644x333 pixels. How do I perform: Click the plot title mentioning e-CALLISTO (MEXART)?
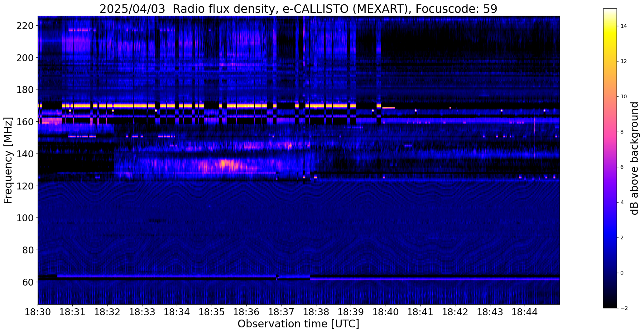click(x=298, y=9)
